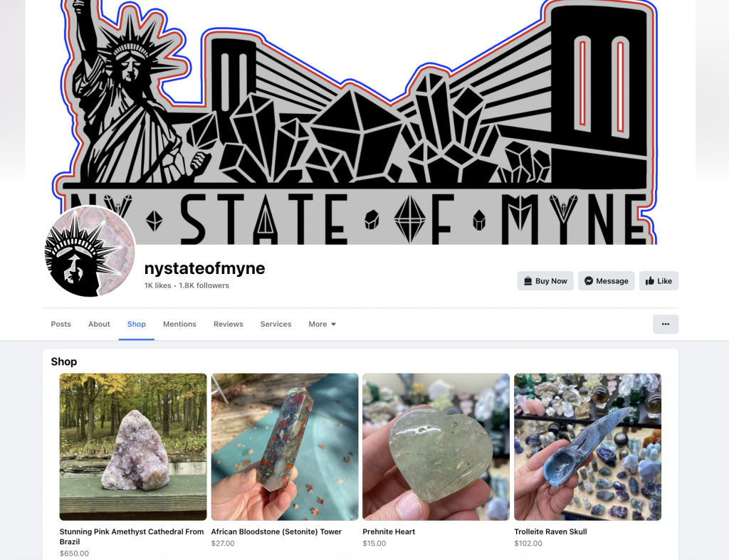This screenshot has width=729, height=560.
Task: View the Trolleite Raven Skull photo
Action: [587, 447]
